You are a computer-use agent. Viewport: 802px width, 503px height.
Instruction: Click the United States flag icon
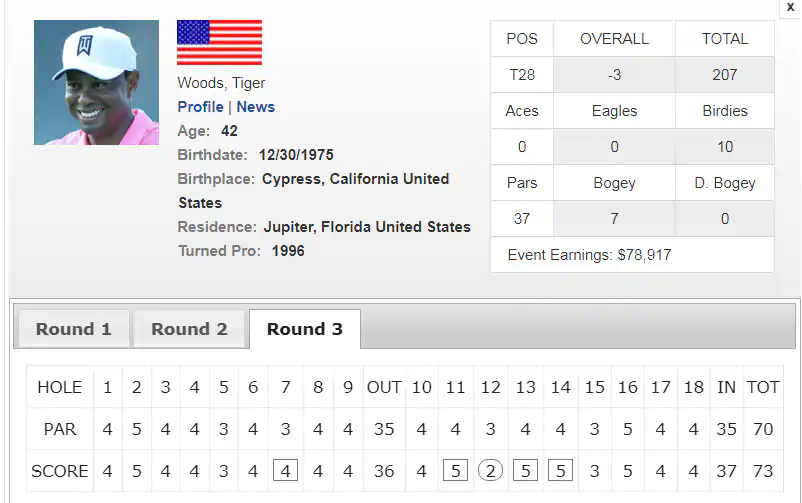pyautogui.click(x=219, y=42)
